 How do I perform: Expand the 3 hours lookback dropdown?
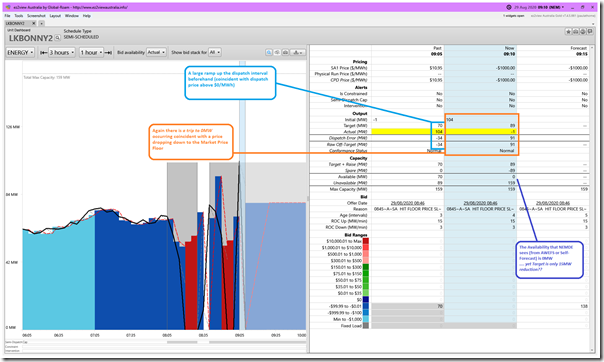62,52
